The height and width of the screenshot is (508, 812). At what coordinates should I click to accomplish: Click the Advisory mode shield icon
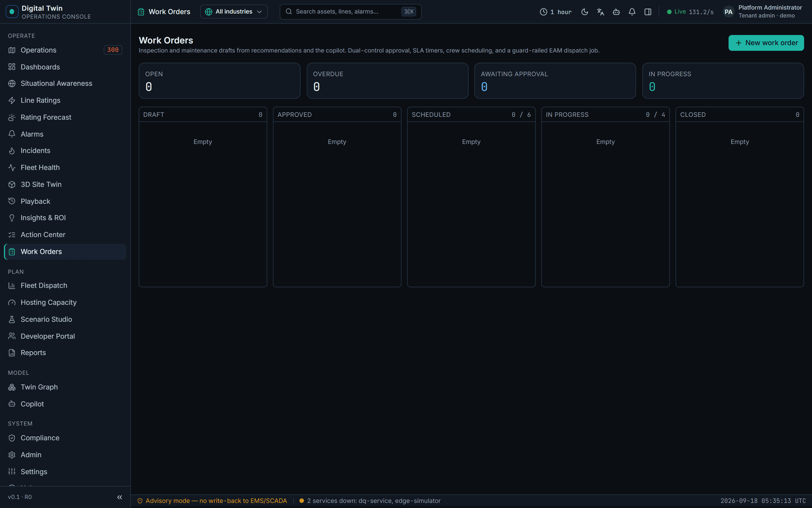pyautogui.click(x=140, y=501)
